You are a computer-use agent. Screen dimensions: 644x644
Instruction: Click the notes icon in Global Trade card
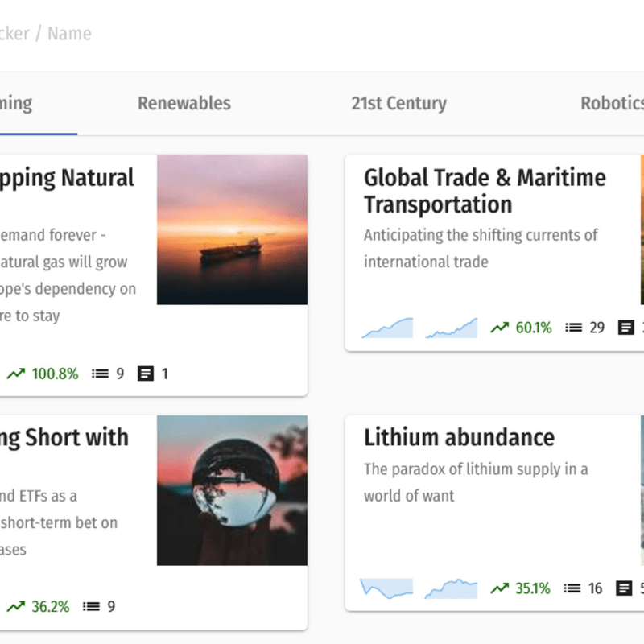tap(626, 328)
